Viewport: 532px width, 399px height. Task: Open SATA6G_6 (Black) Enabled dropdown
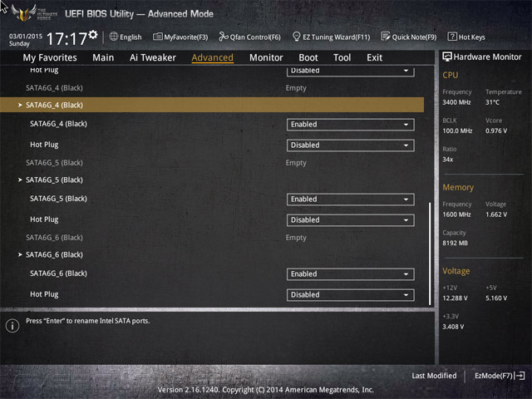coord(351,274)
